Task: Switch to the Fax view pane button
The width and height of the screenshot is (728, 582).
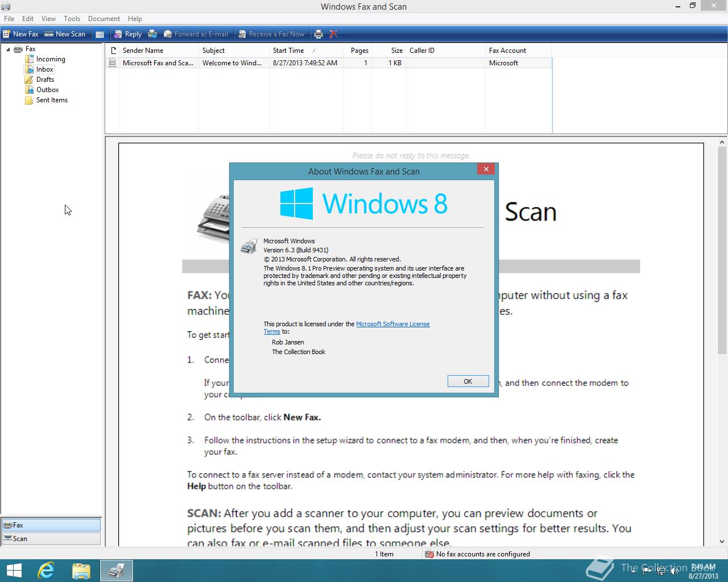Action: [51, 525]
